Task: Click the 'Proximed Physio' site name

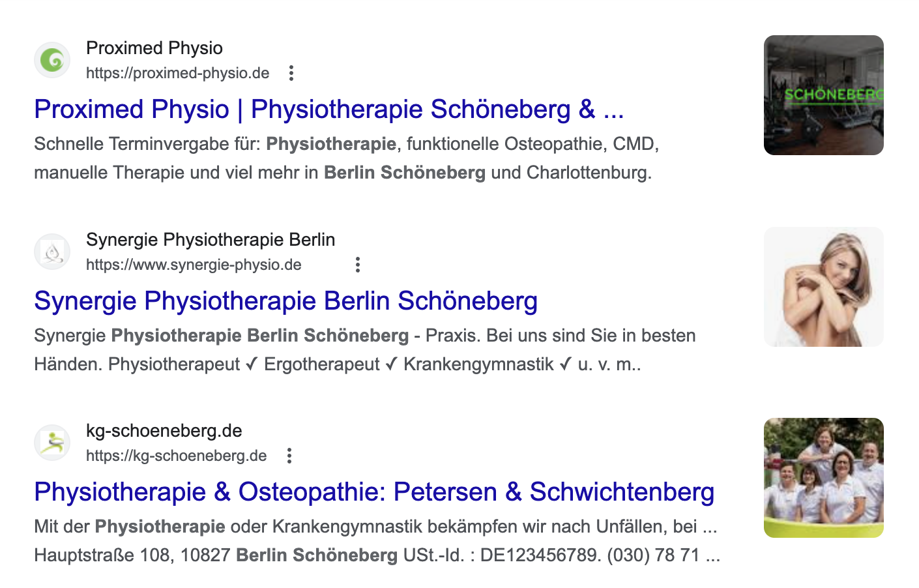Action: pyautogui.click(x=154, y=48)
